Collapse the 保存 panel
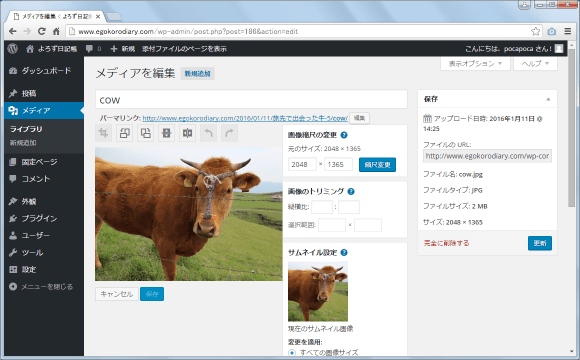Image resolution: width=580 pixels, height=360 pixels. (548, 99)
